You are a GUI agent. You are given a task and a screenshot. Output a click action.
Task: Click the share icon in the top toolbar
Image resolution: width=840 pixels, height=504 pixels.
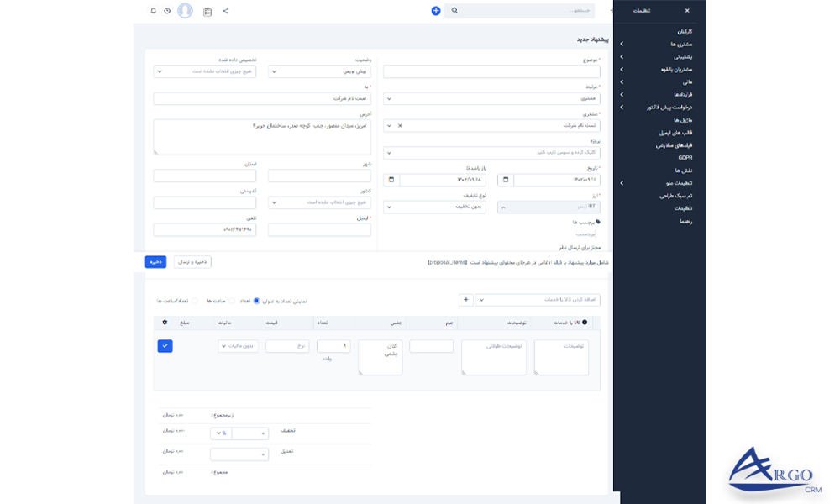225,10
